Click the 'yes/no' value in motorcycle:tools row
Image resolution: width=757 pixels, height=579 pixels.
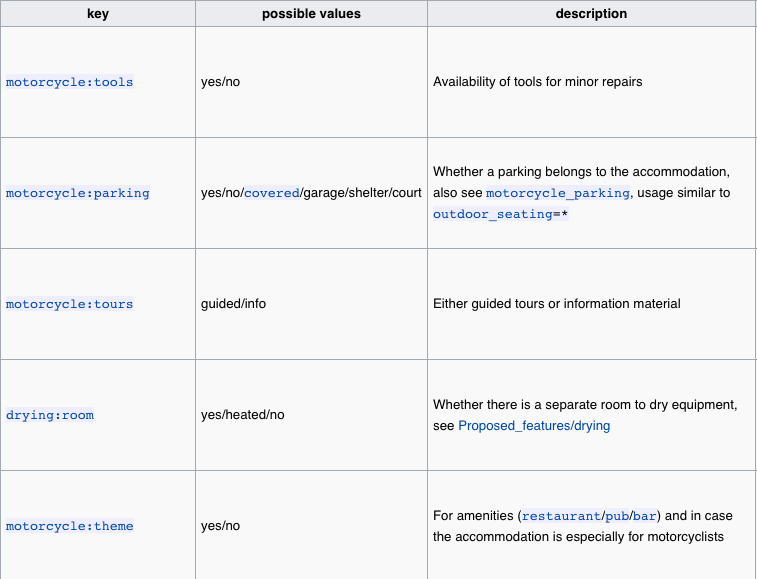tap(220, 82)
